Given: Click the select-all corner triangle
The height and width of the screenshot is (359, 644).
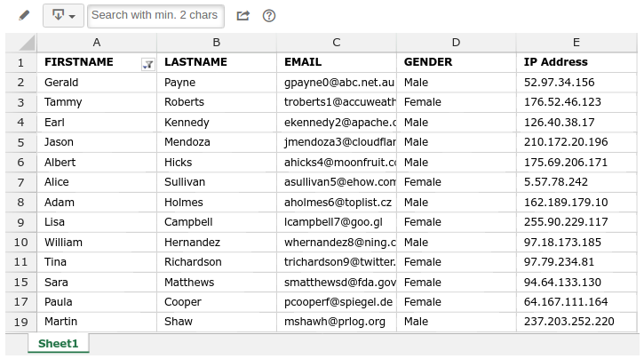Looking at the screenshot, I should [22, 43].
